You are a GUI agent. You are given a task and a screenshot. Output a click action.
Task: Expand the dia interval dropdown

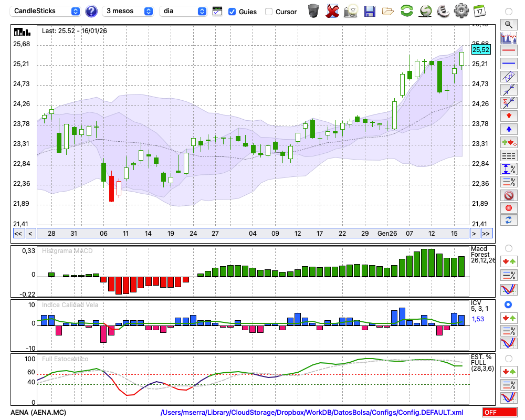click(183, 11)
